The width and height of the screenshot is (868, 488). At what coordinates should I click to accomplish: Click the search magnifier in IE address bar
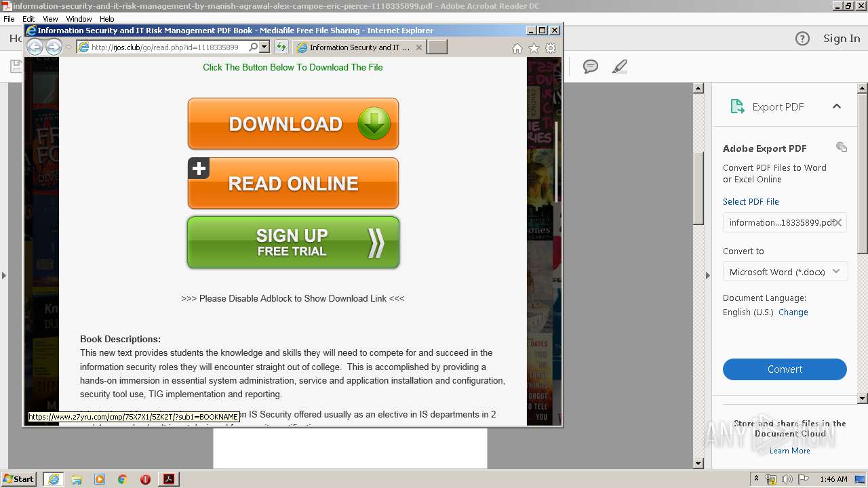point(254,47)
